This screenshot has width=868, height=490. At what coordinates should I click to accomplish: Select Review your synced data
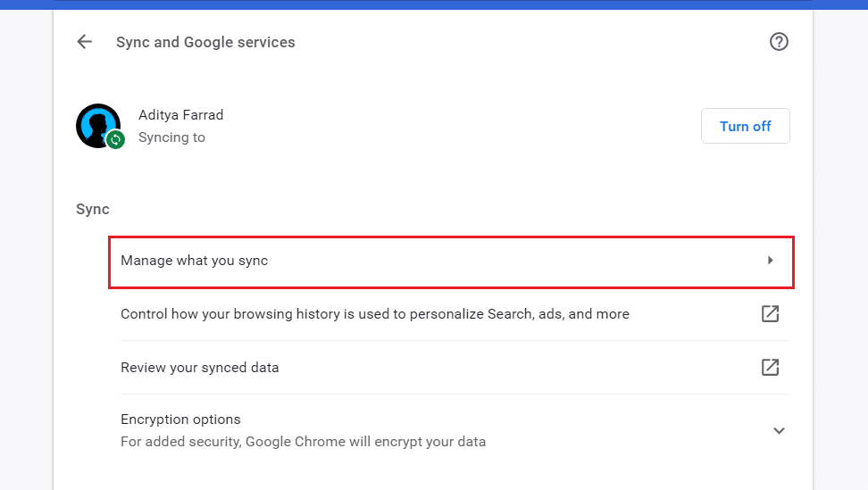[x=200, y=368]
